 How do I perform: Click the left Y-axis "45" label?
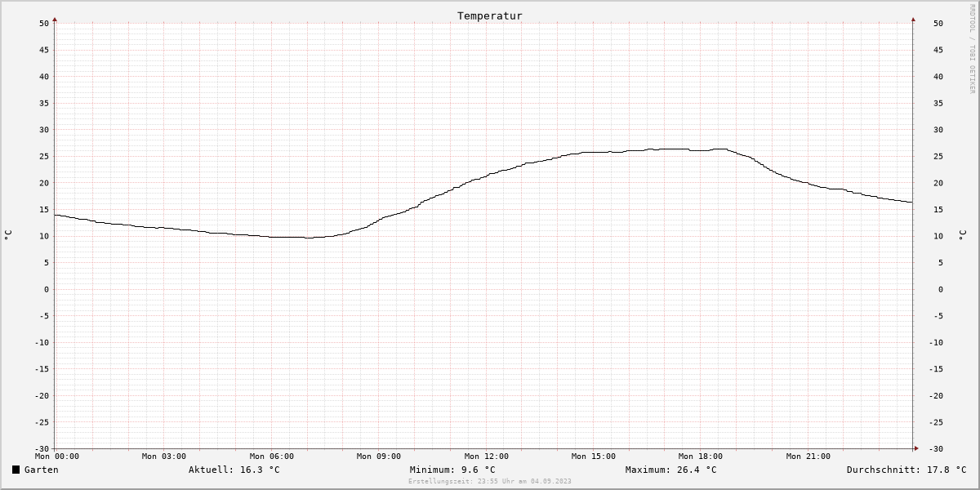tap(44, 50)
